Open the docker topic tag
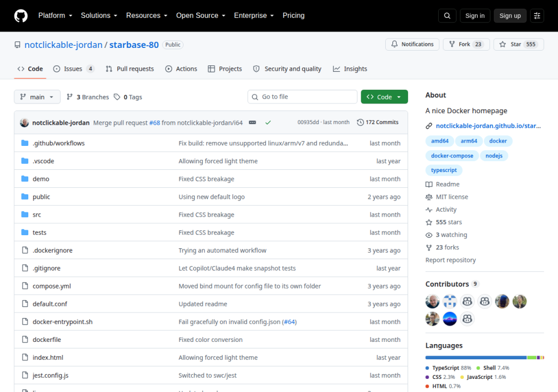The image size is (558, 392). point(498,141)
